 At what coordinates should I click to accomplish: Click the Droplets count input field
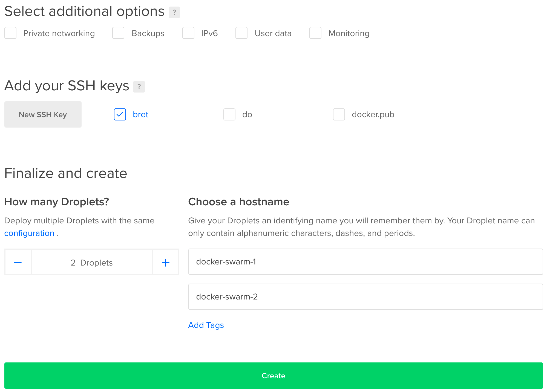click(92, 262)
